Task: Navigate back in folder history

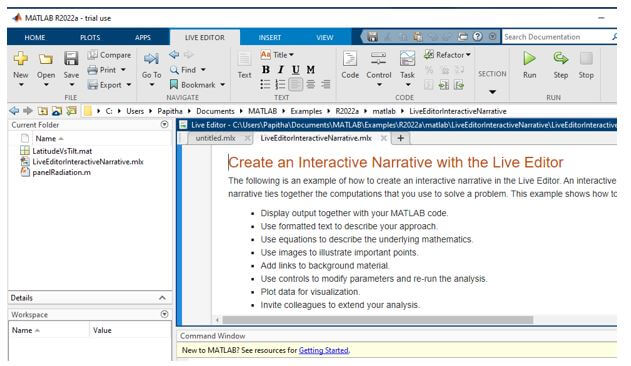Action: [14, 111]
